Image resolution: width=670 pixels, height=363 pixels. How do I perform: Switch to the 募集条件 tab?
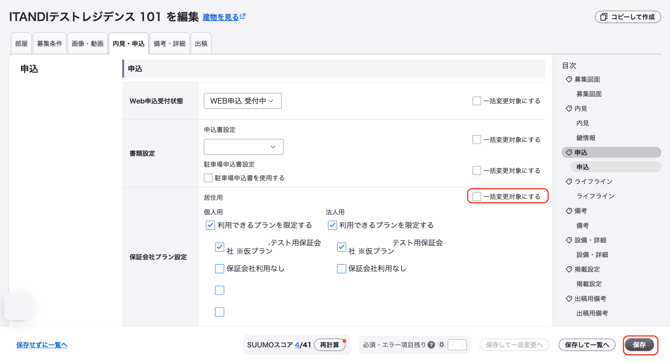pyautogui.click(x=50, y=44)
